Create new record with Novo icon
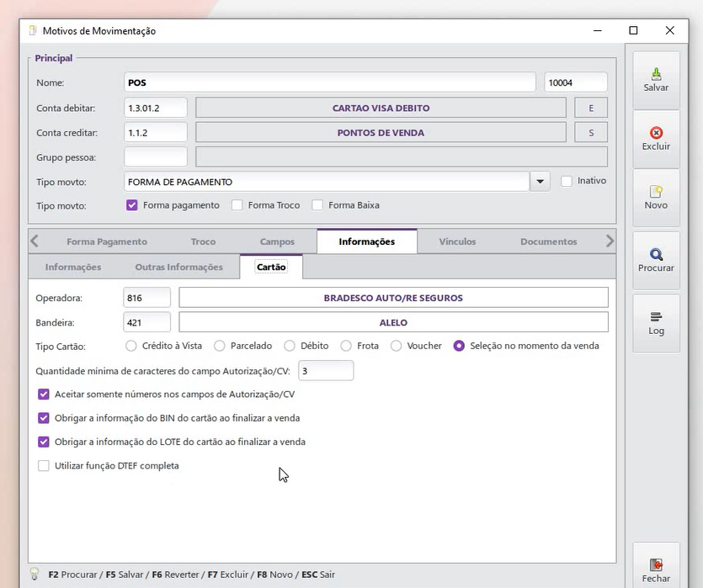703x588 pixels. [x=656, y=192]
